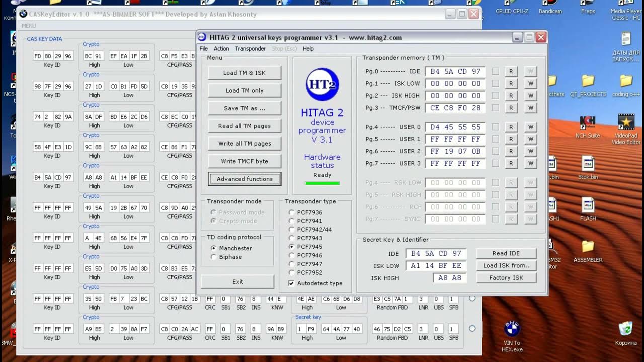Open the File menu in HITAG 2
Image resolution: width=644 pixels, height=362 pixels.
pos(203,48)
